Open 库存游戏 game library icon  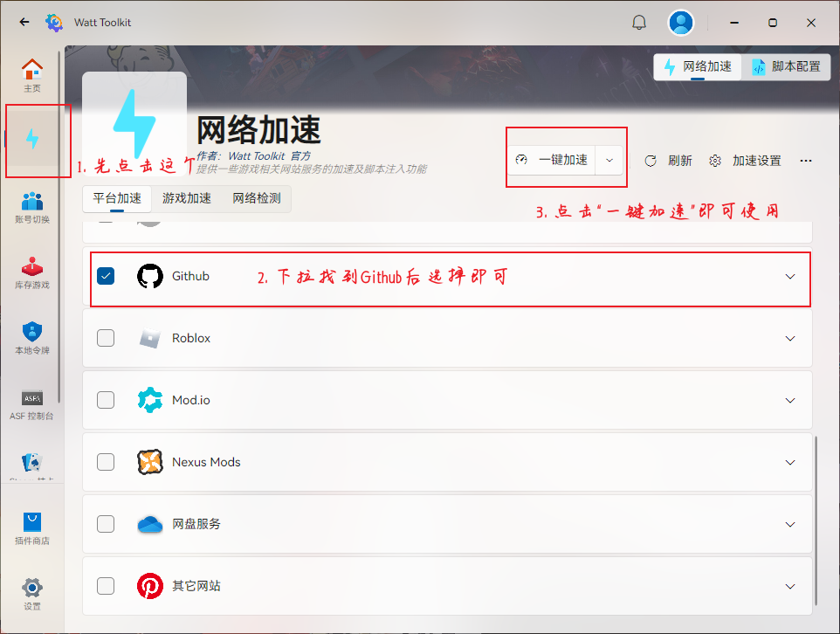click(32, 272)
